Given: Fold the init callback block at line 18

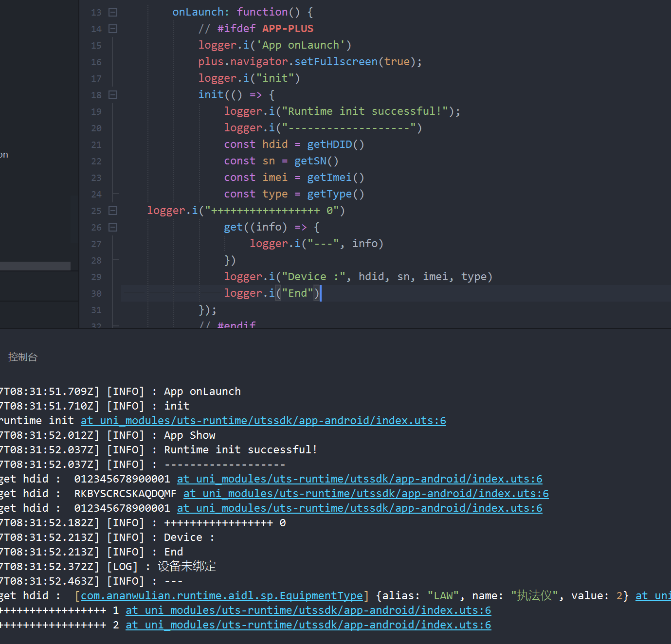Looking at the screenshot, I should [x=113, y=95].
